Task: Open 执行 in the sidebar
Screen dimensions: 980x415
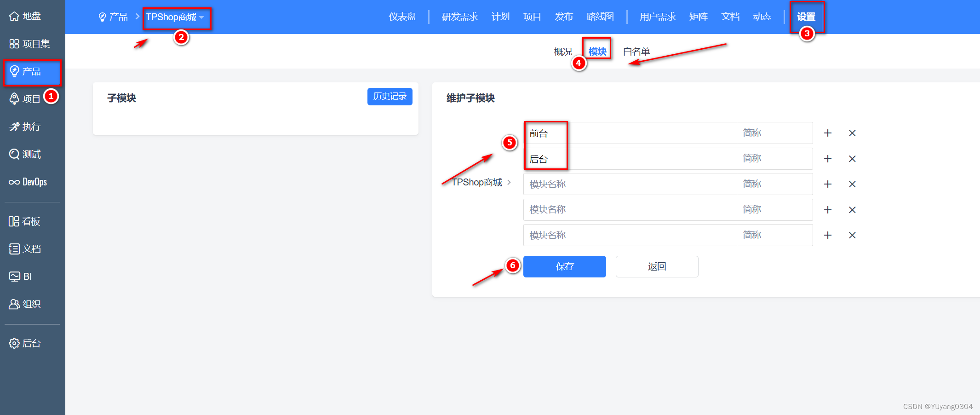Action: point(25,127)
